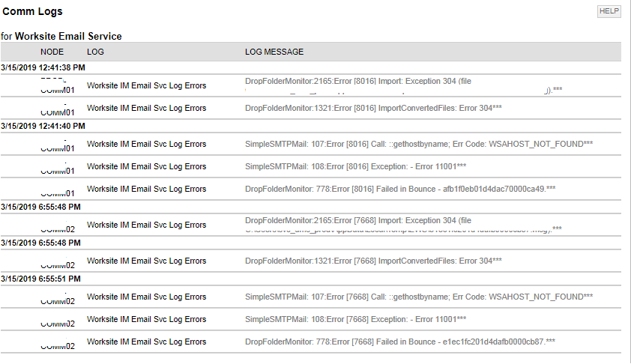
Task: Click the WSAHOST_NOT_FOUND message with Error [8016]
Action: (419, 144)
